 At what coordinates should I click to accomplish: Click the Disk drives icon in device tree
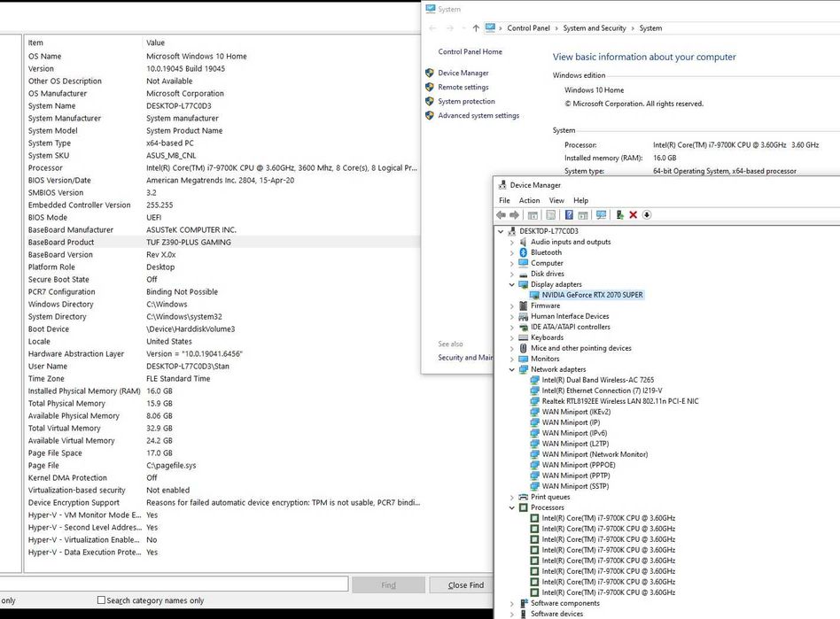click(524, 274)
